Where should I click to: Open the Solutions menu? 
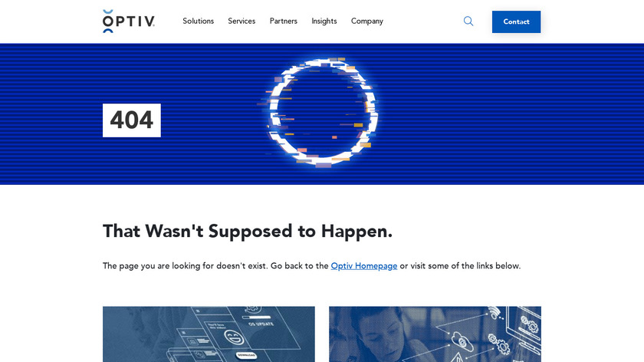(198, 21)
